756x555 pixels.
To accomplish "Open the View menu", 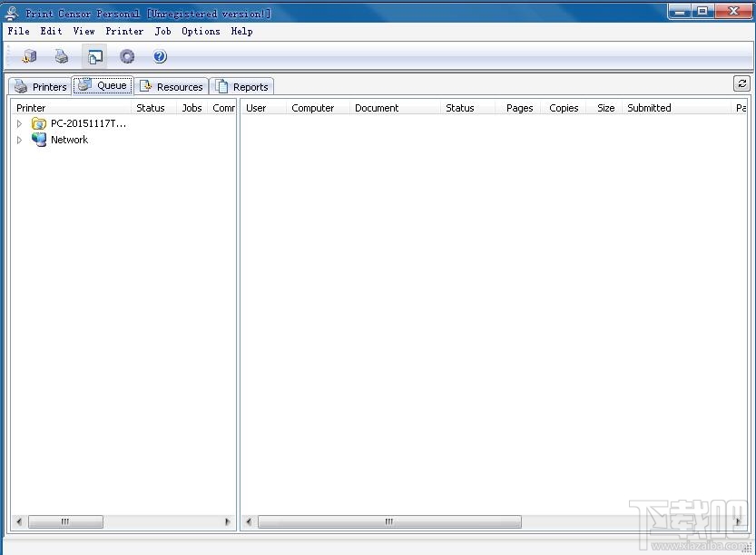I will click(83, 32).
